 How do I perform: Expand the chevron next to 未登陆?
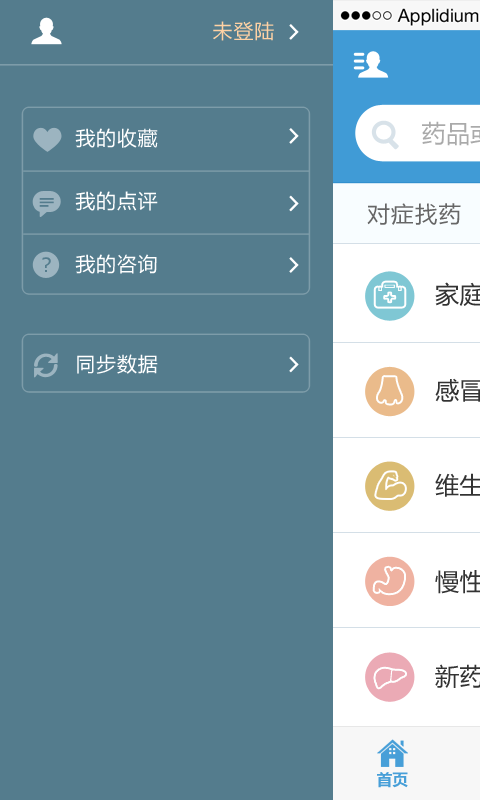[x=294, y=32]
